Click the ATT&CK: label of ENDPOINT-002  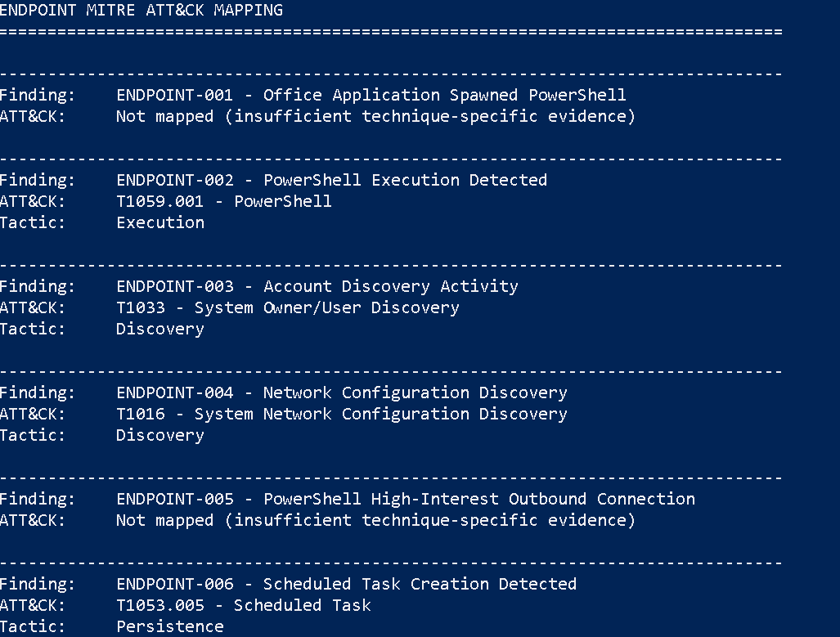(33, 202)
